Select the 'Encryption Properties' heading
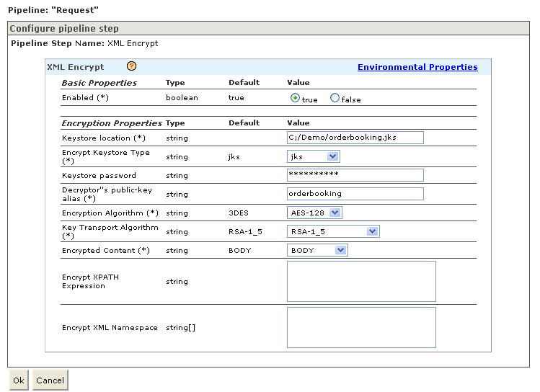The width and height of the screenshot is (540, 392). 112,123
